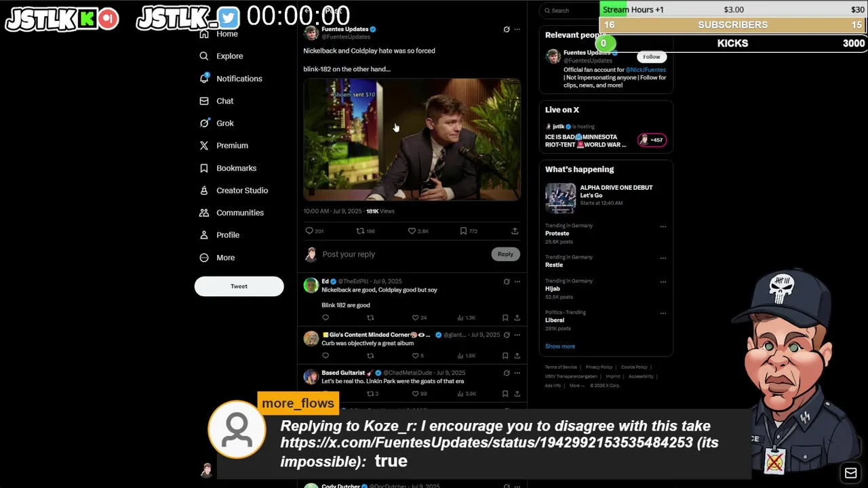Click the Communities sidebar icon
Screen dimensions: 868x488
pos(204,213)
